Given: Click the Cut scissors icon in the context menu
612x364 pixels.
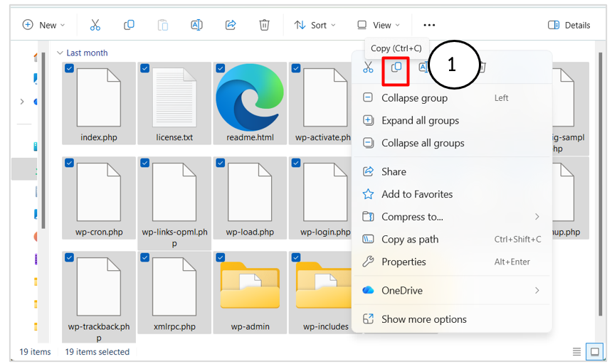Looking at the screenshot, I should tap(368, 68).
